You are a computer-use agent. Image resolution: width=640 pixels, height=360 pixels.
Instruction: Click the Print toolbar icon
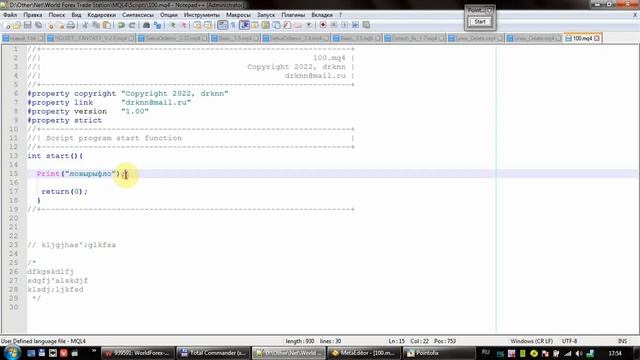[x=71, y=25]
